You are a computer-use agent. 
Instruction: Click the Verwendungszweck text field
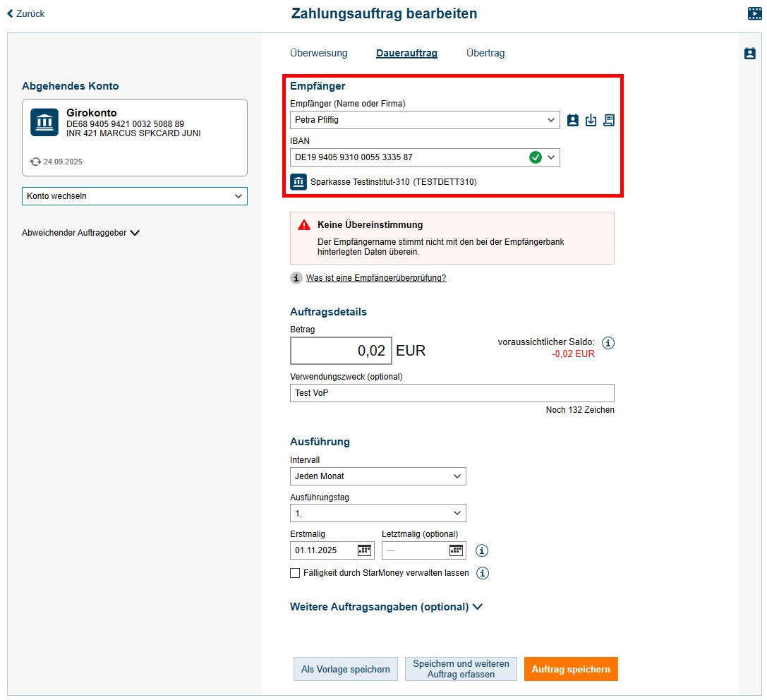(452, 393)
